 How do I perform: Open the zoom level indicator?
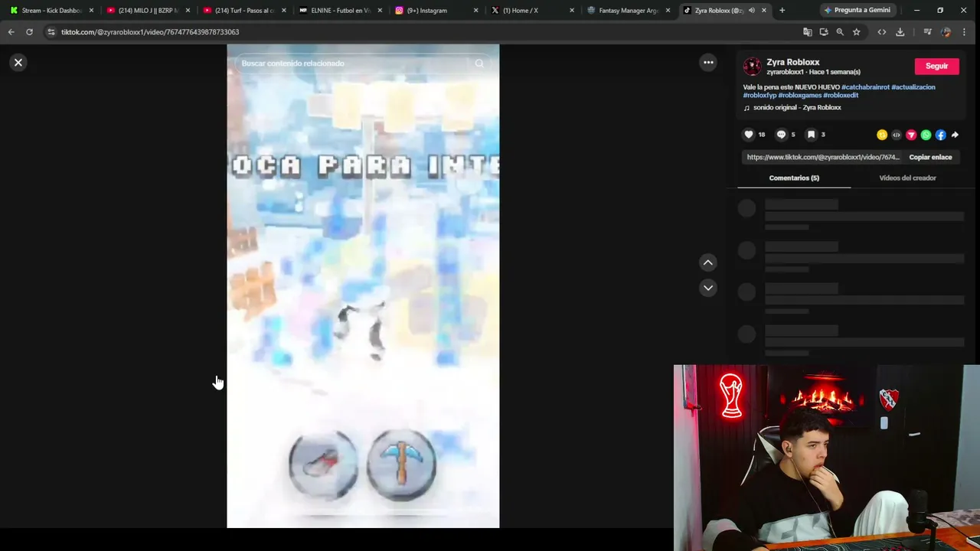point(840,32)
